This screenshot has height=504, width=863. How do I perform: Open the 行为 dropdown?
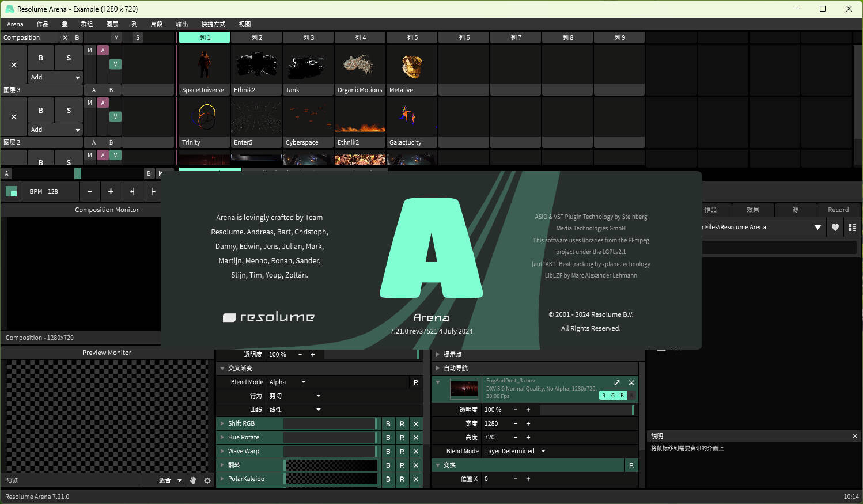295,396
